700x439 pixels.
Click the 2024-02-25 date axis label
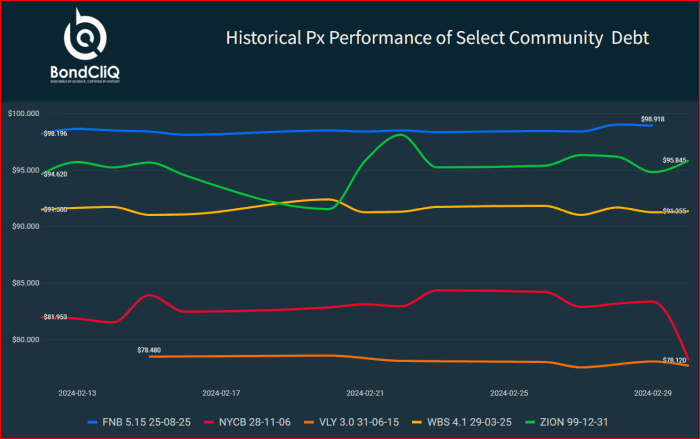(x=509, y=393)
